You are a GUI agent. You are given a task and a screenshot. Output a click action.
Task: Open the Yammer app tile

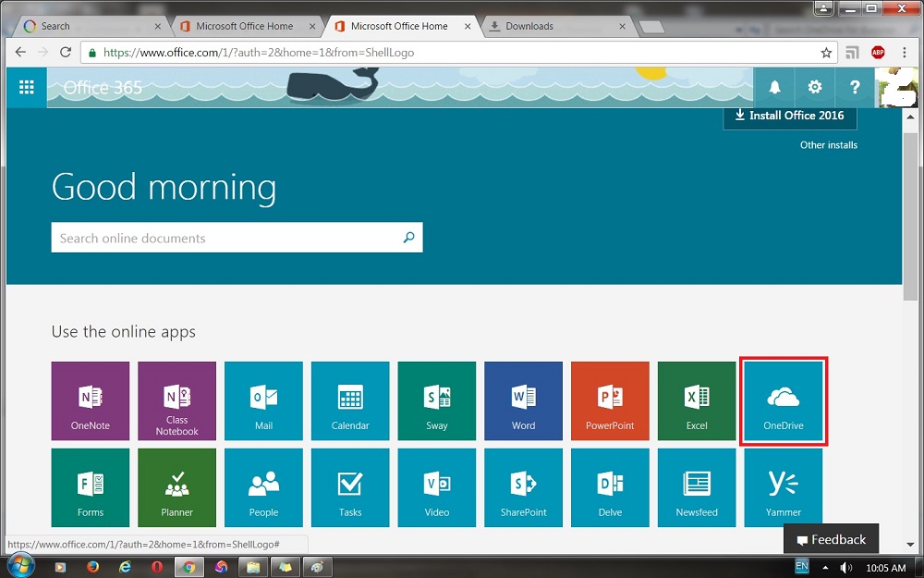coord(783,487)
